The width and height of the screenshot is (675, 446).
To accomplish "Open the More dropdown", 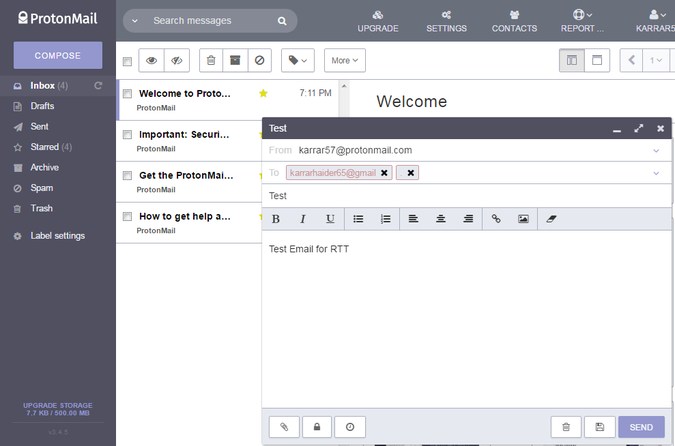I will click(x=345, y=61).
